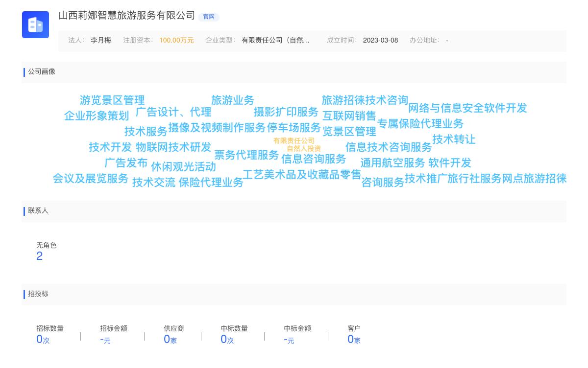Click 供应商 value 0家

point(170,339)
